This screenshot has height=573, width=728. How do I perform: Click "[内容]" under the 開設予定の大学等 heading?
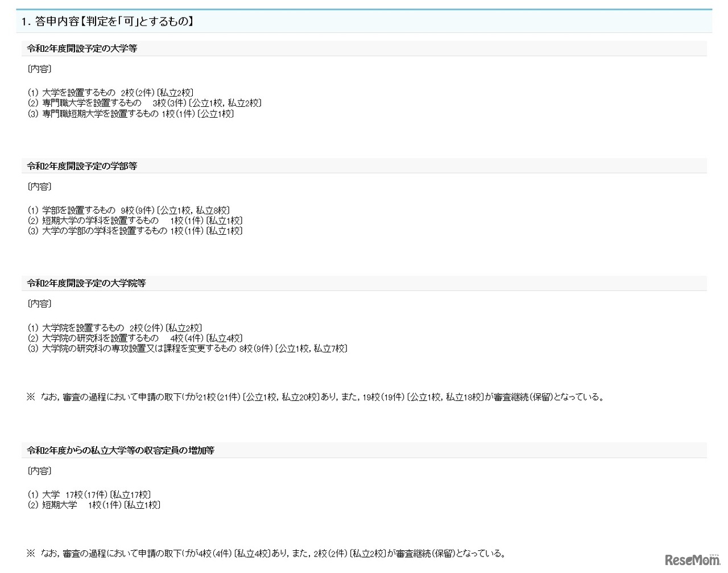tap(39, 69)
